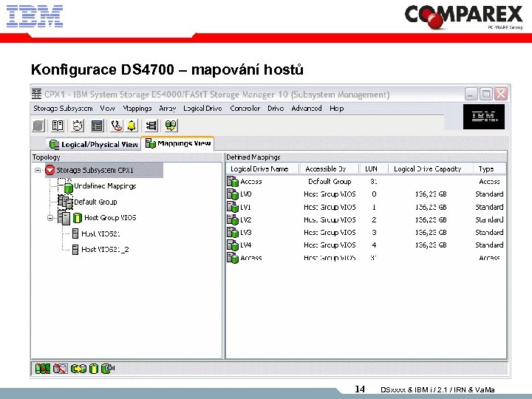Open the View menu
532x399 pixels.
[107, 109]
